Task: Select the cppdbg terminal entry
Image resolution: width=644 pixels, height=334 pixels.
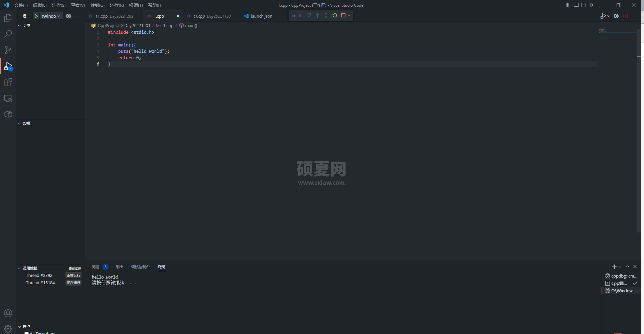Action: pyautogui.click(x=621, y=276)
